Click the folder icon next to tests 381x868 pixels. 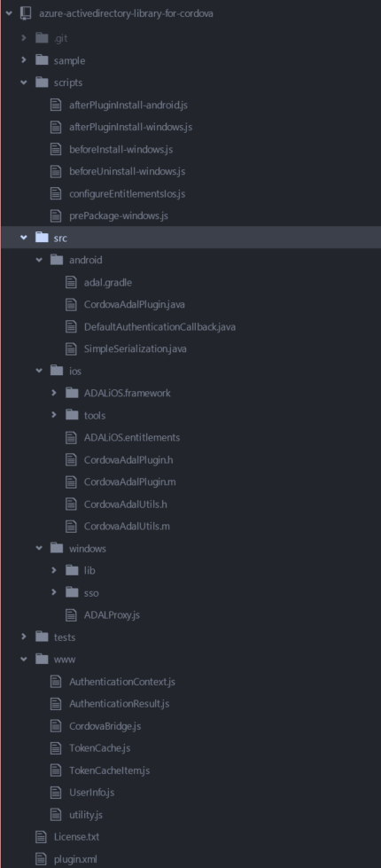point(42,637)
